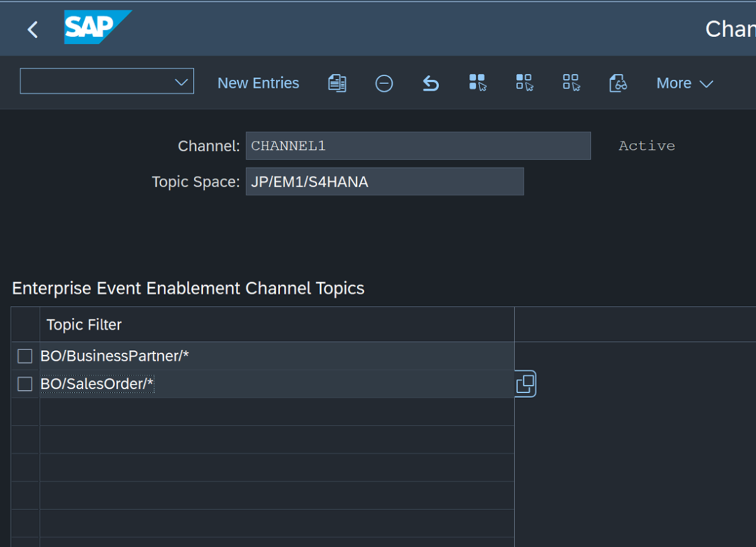Open the command field dropdown

pyautogui.click(x=181, y=82)
